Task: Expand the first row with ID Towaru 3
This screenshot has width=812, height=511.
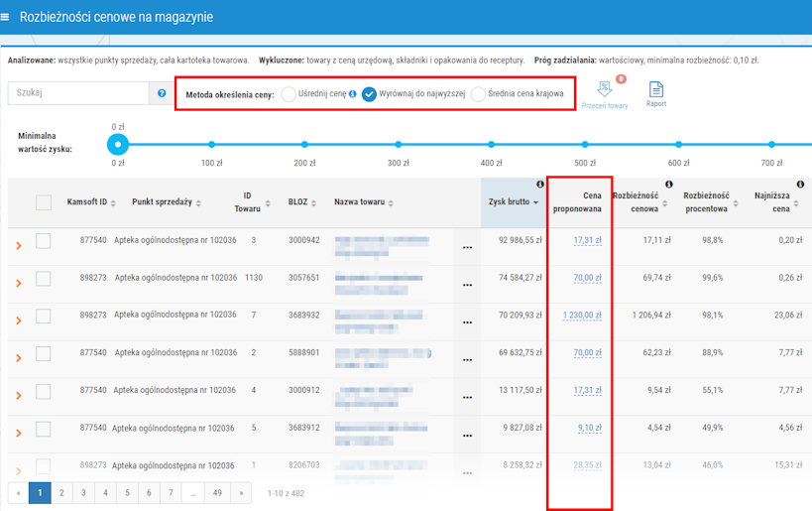Action: point(18,241)
